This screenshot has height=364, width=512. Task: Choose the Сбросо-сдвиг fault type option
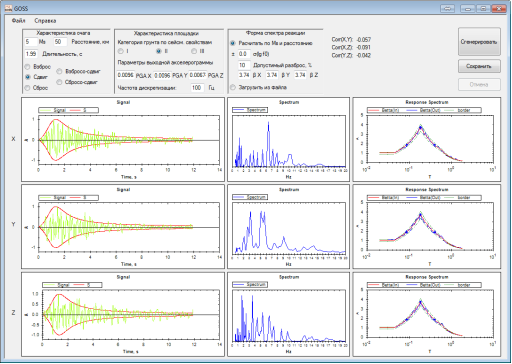[x=59, y=82]
